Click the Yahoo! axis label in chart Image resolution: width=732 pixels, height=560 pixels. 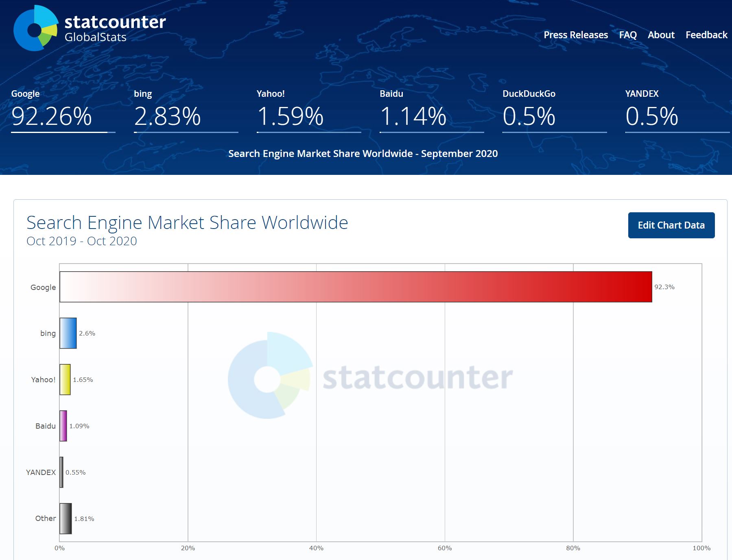click(43, 379)
